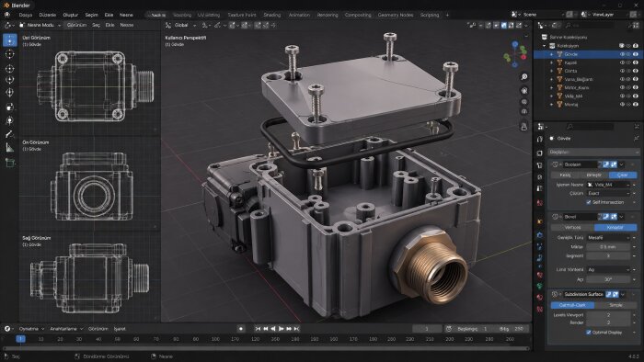
Task: Click the viewport navigation gizmo
Action: [515, 54]
